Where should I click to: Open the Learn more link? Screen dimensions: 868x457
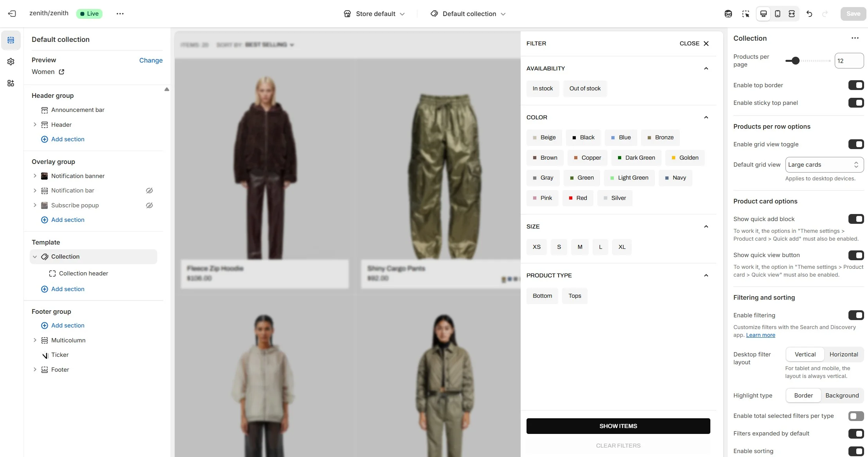coord(760,335)
